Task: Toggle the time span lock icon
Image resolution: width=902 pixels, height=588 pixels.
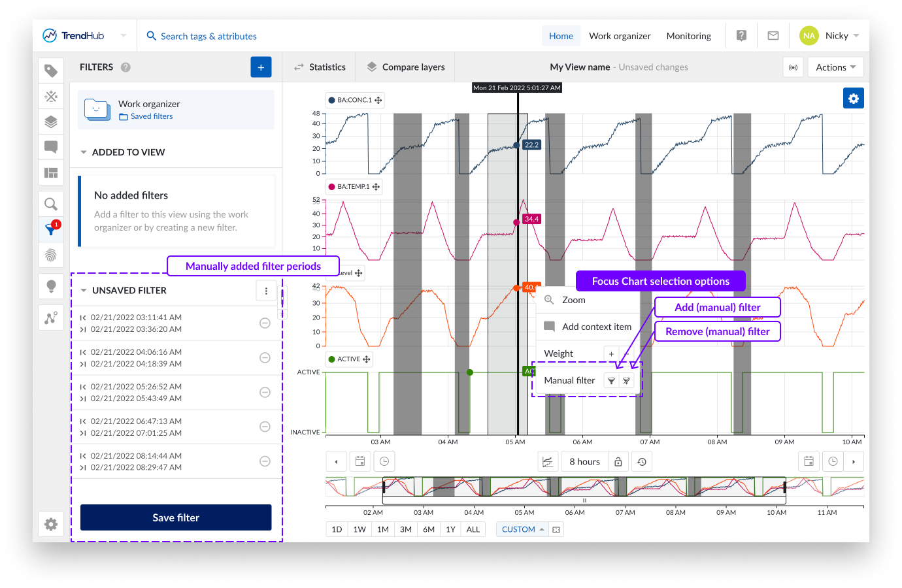Action: pos(618,462)
